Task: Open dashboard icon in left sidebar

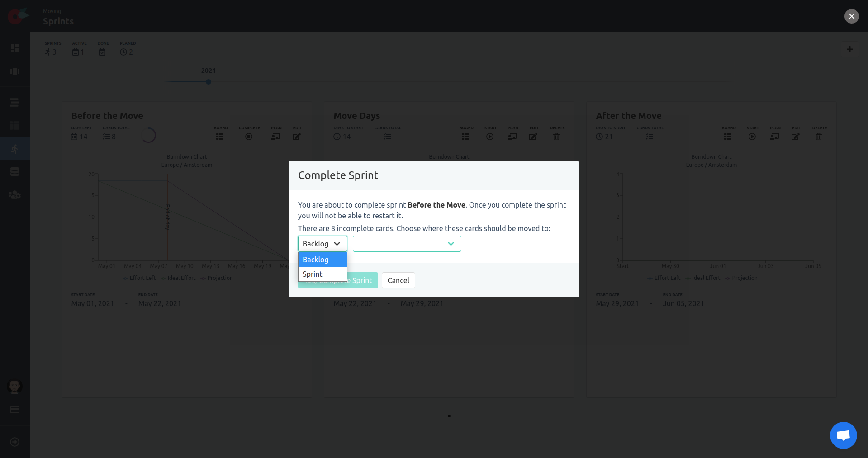Action: coord(15,48)
